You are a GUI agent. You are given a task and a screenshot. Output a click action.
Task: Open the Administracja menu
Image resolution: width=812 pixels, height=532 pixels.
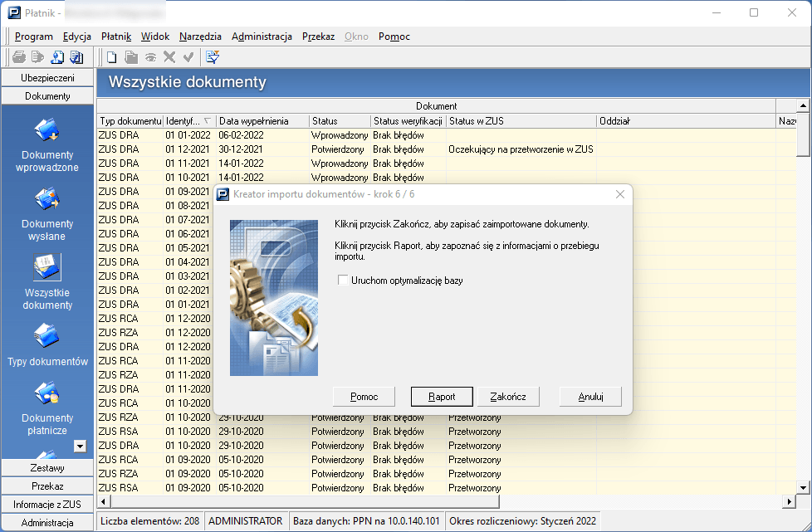(262, 37)
